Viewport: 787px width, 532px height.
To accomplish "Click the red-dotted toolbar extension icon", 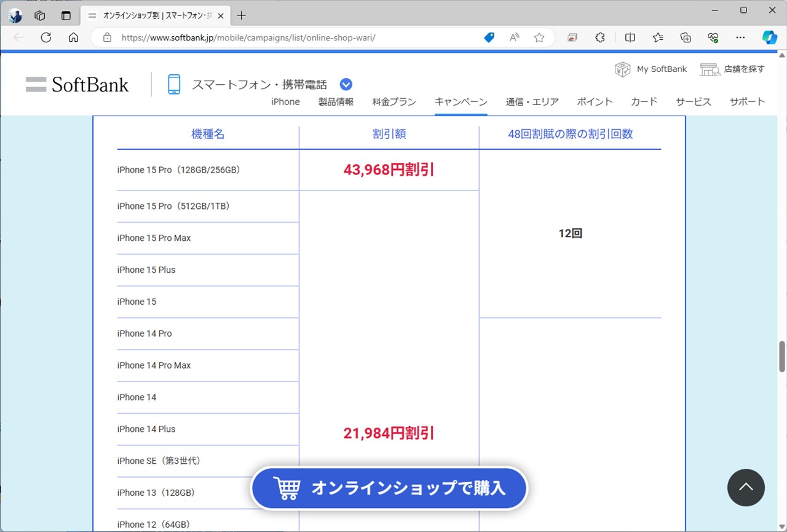I will (572, 37).
